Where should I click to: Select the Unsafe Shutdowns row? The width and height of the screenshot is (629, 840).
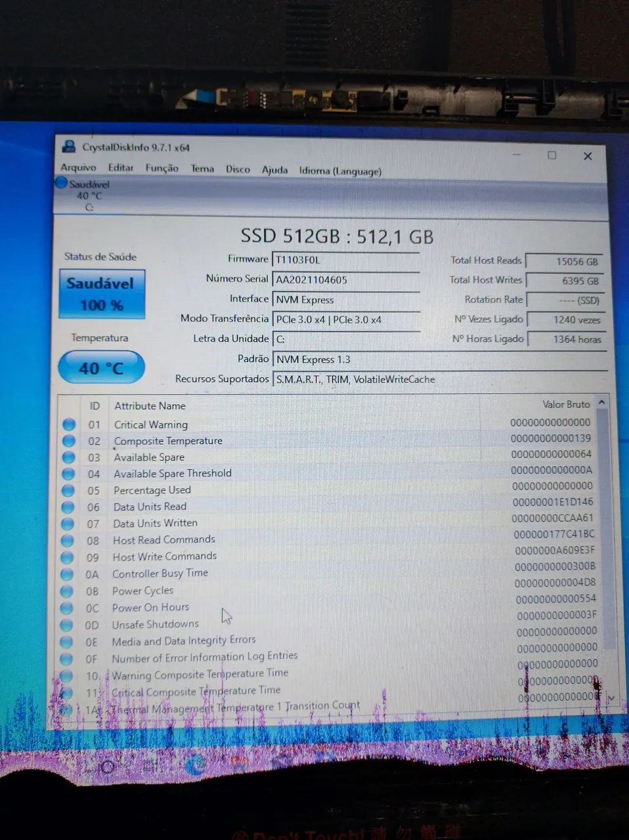pos(328,621)
